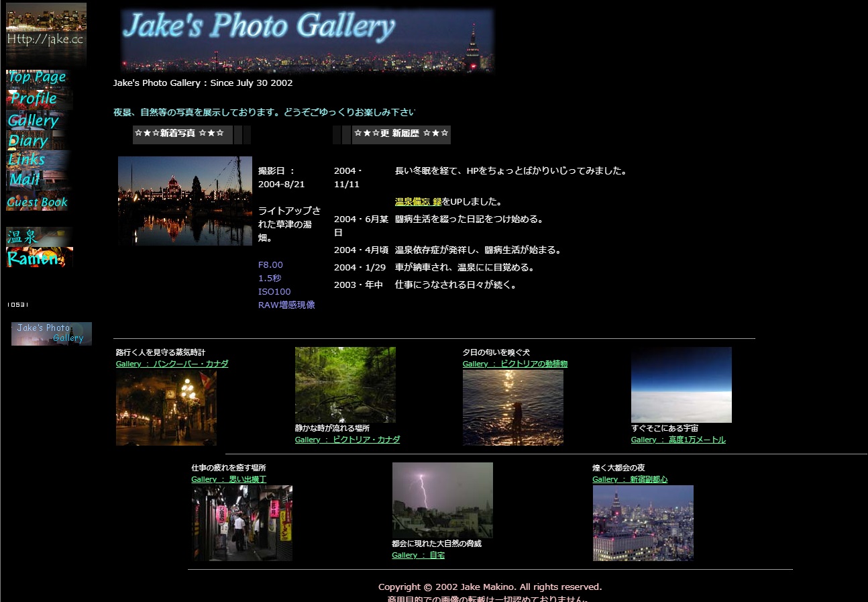Image resolution: width=868 pixels, height=602 pixels.
Task: Follow the Gallery 高度1万メートル link
Action: (677, 440)
